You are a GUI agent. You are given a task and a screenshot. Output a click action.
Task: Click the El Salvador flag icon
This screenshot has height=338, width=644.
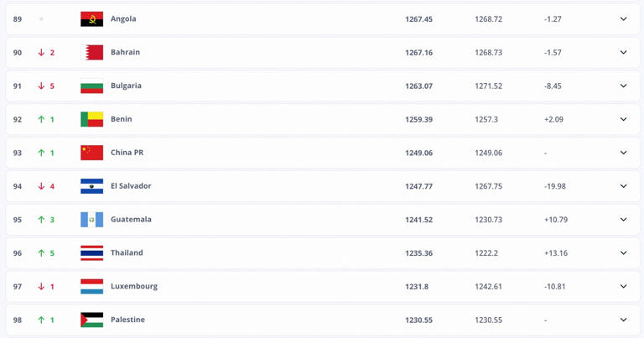point(91,186)
